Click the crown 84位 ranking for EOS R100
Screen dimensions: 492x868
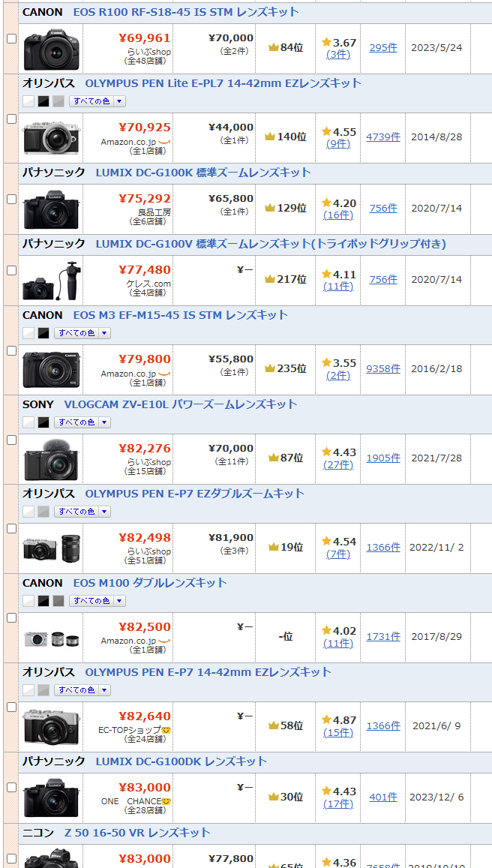286,47
